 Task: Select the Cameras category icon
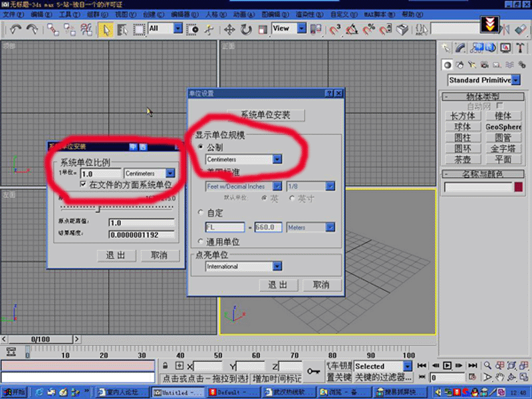coord(484,65)
